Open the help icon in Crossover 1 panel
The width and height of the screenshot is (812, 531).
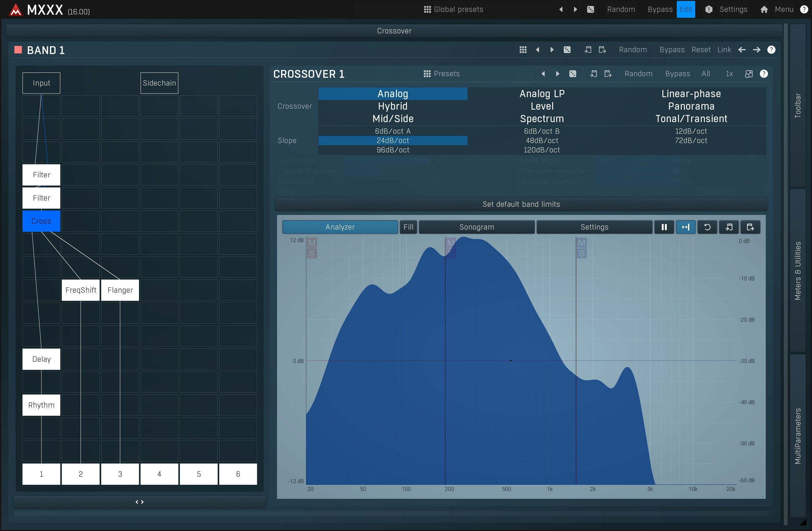(x=764, y=74)
